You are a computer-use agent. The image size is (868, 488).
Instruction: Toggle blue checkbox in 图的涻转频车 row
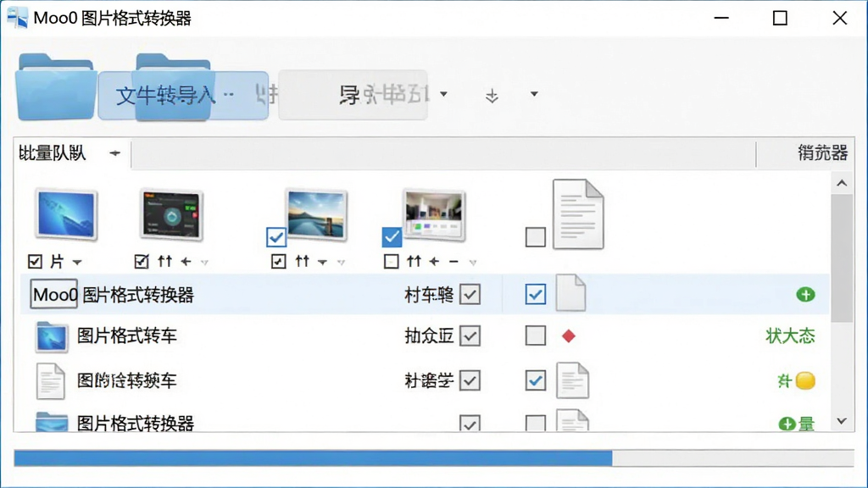[x=536, y=380]
